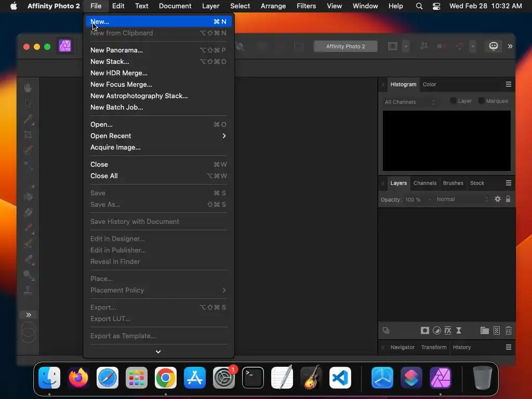Image resolution: width=532 pixels, height=399 pixels.
Task: Switch to the Navigator tab
Action: [403, 347]
